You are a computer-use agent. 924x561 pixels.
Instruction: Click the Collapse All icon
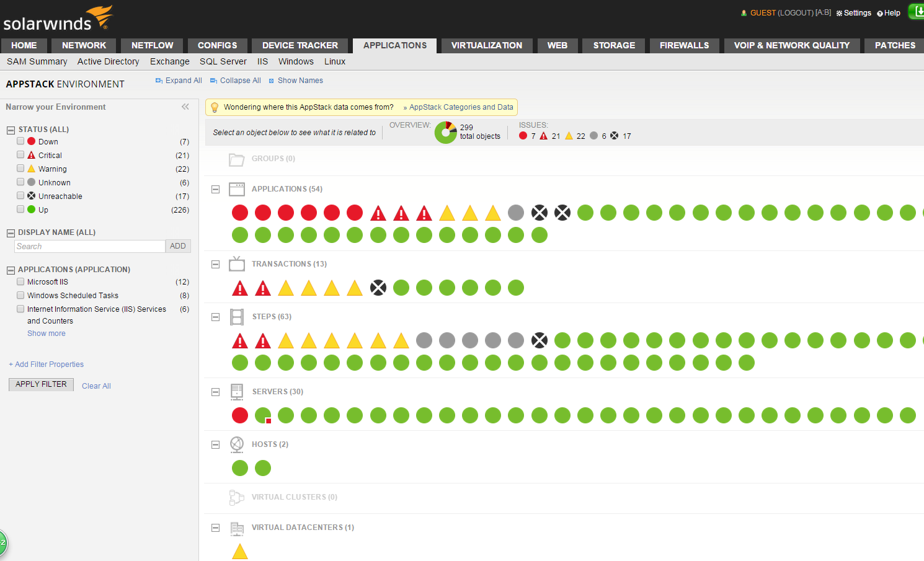213,81
